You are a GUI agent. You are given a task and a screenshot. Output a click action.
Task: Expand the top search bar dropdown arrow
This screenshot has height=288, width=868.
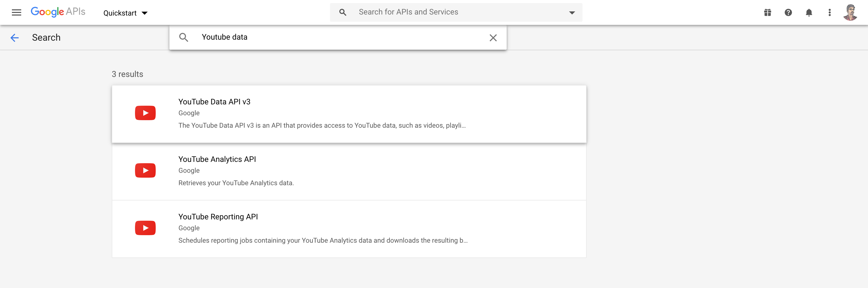click(x=572, y=12)
